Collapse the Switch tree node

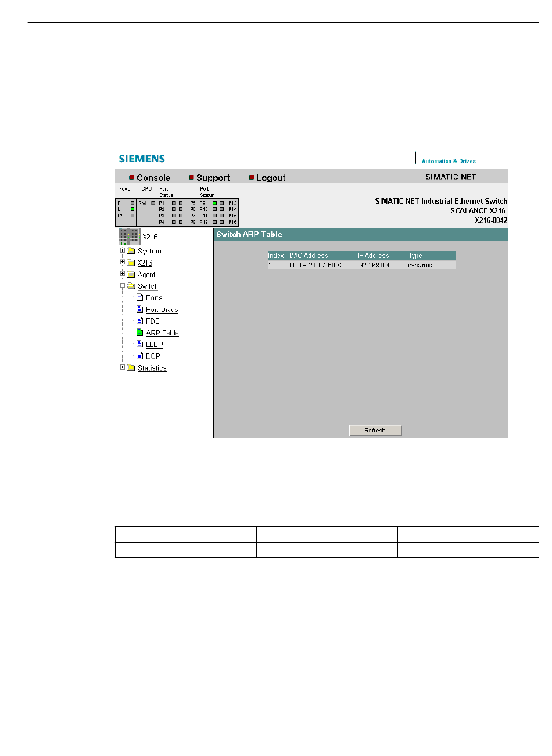[x=123, y=285]
